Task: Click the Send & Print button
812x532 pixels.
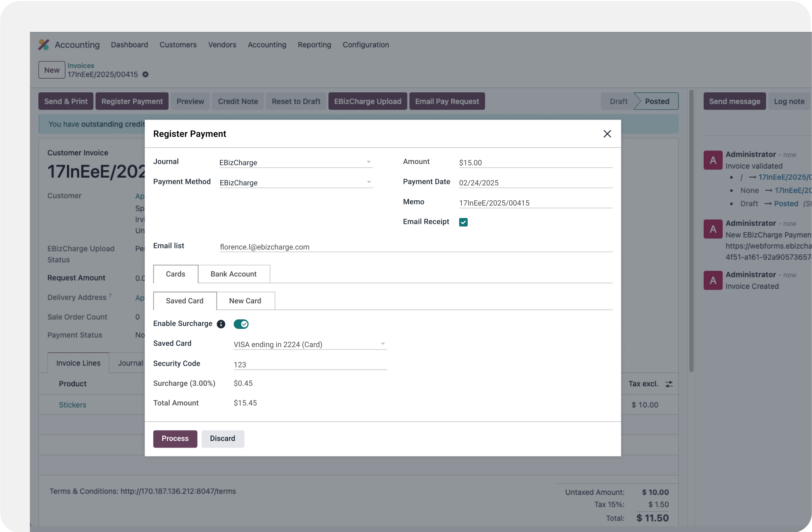Action: (x=66, y=101)
